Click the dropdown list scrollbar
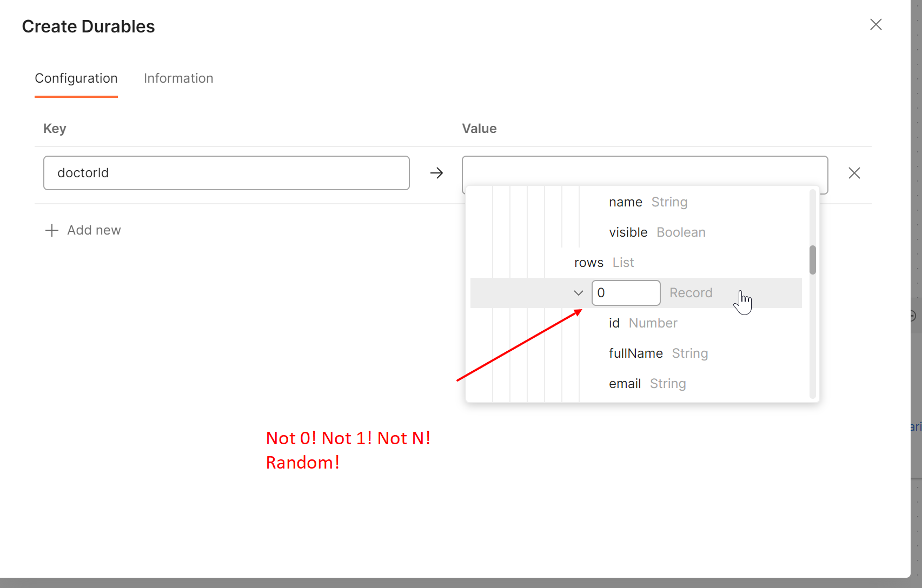The image size is (922, 588). coord(812,260)
